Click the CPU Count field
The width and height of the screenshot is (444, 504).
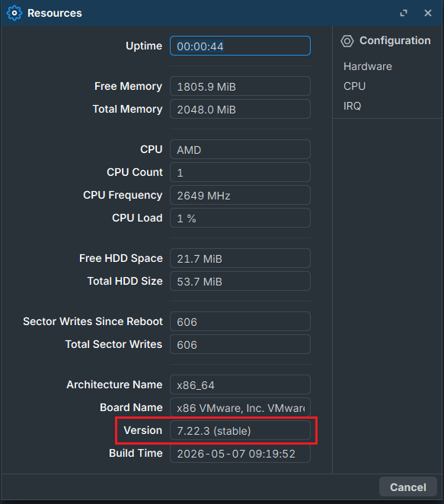click(240, 172)
